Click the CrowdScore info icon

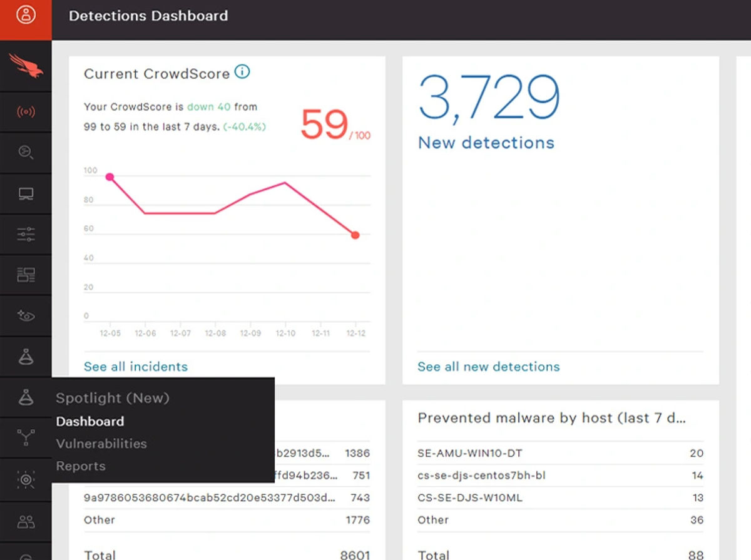pyautogui.click(x=242, y=72)
